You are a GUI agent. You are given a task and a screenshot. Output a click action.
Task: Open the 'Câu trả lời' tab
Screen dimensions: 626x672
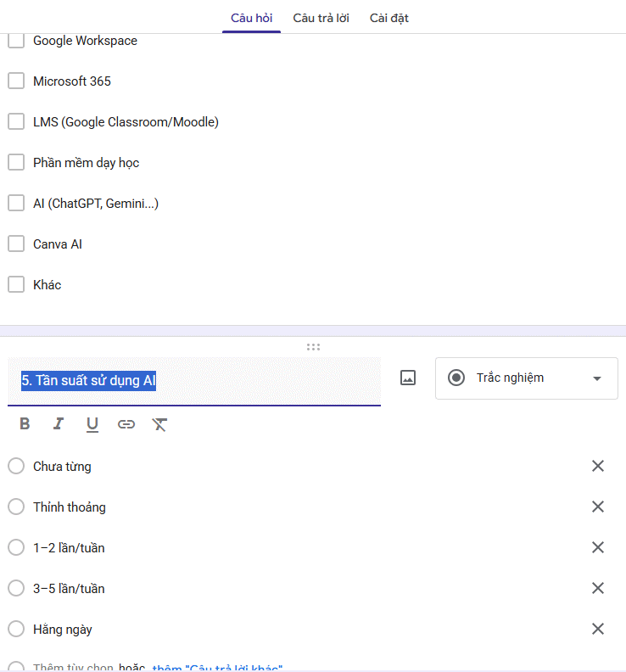click(x=321, y=18)
